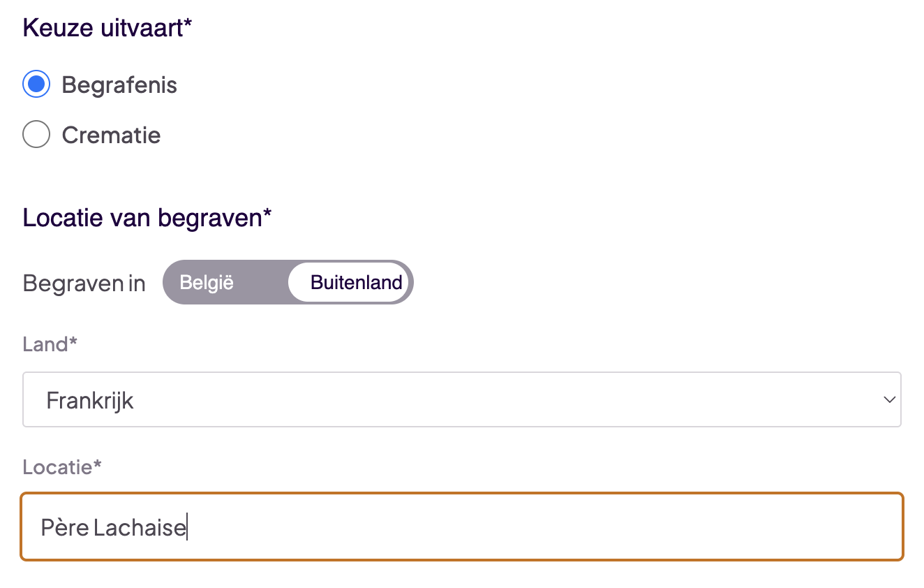924x588 pixels.
Task: Click the chevron icon on the Land selector
Action: 888,399
